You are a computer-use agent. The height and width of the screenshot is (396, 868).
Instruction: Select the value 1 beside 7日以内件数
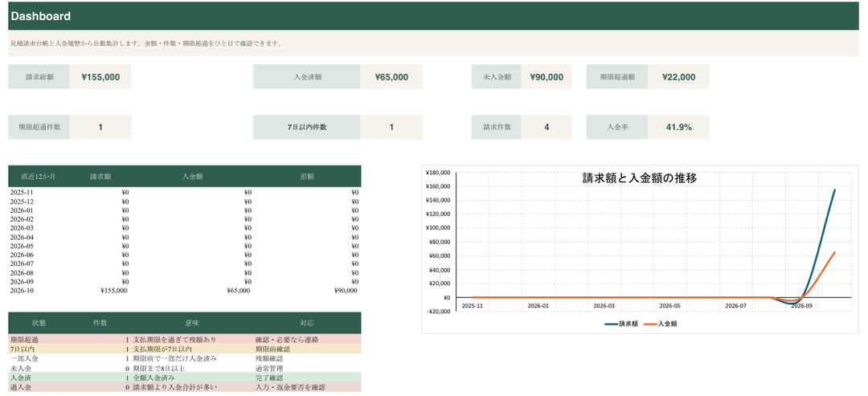point(391,127)
